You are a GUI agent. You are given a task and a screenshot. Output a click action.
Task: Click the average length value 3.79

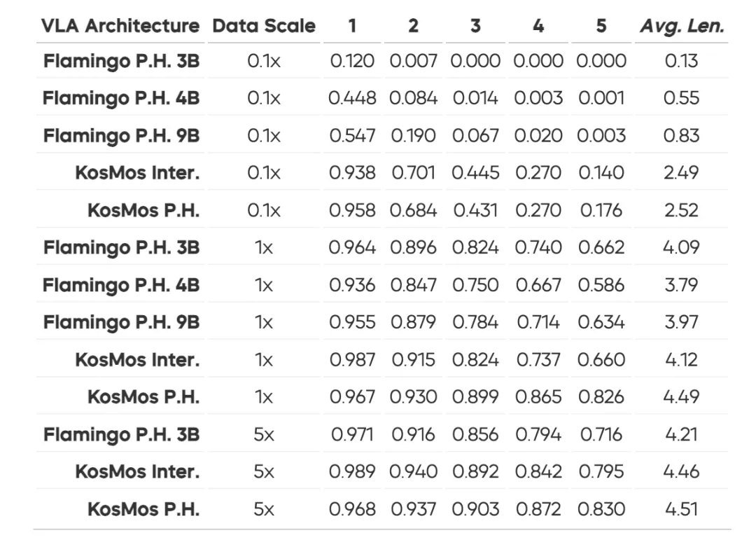(x=681, y=285)
